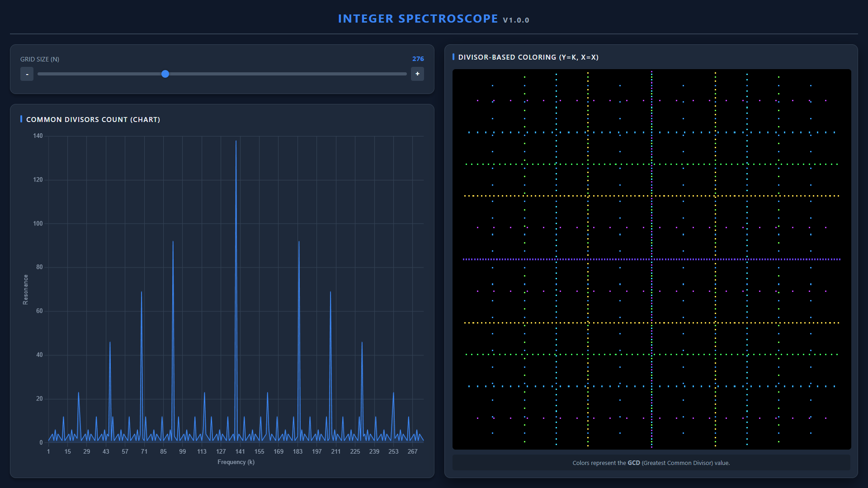The image size is (868, 488).
Task: Click the DIVISOR-BASED COLORING panel heading
Action: click(528, 57)
